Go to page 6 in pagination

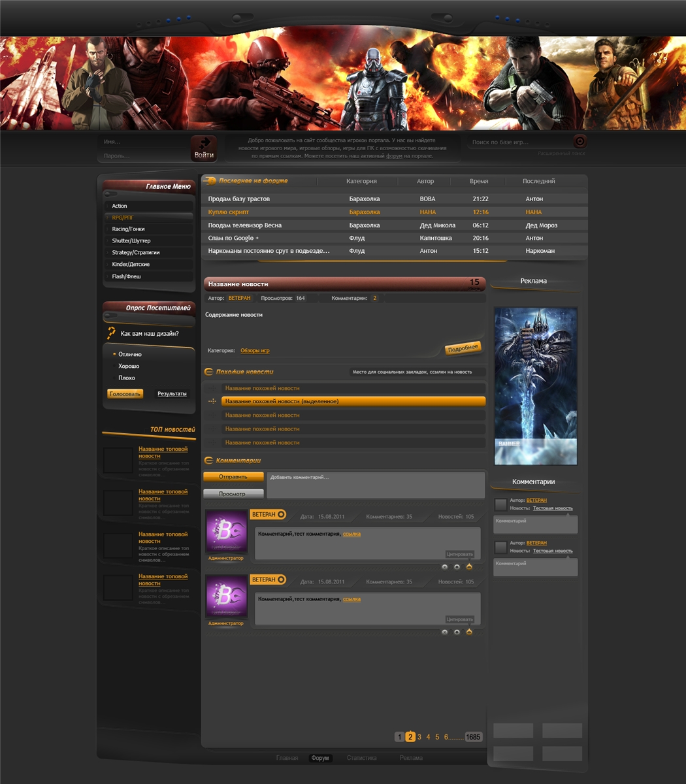pos(446,737)
